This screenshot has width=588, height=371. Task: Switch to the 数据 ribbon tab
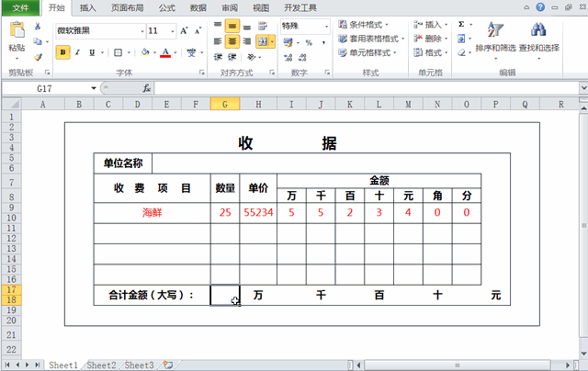pos(198,8)
